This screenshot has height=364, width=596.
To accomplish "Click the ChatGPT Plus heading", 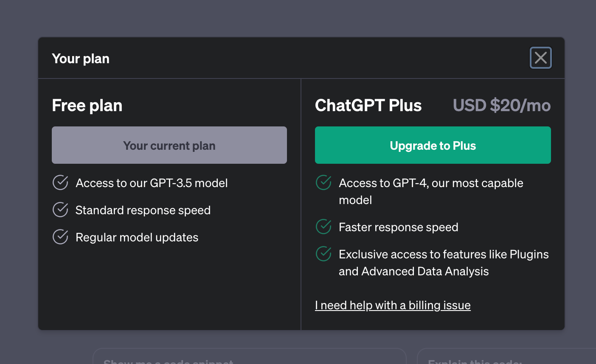I will point(368,105).
